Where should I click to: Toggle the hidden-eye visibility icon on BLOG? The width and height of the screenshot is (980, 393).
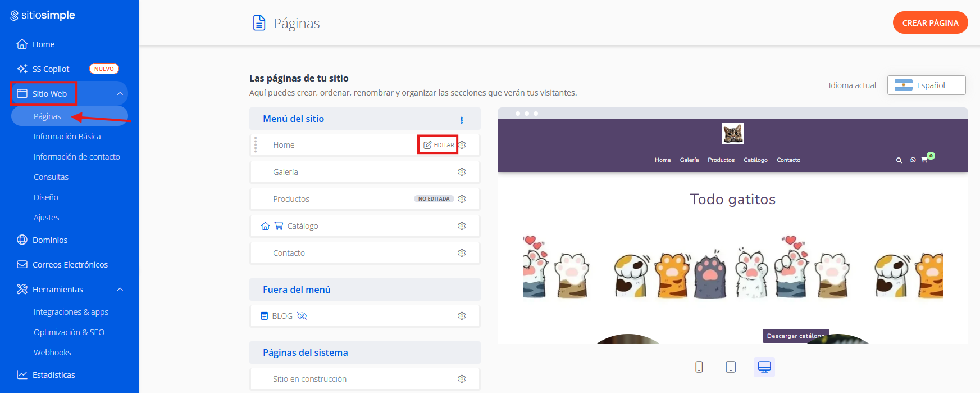[x=302, y=316]
